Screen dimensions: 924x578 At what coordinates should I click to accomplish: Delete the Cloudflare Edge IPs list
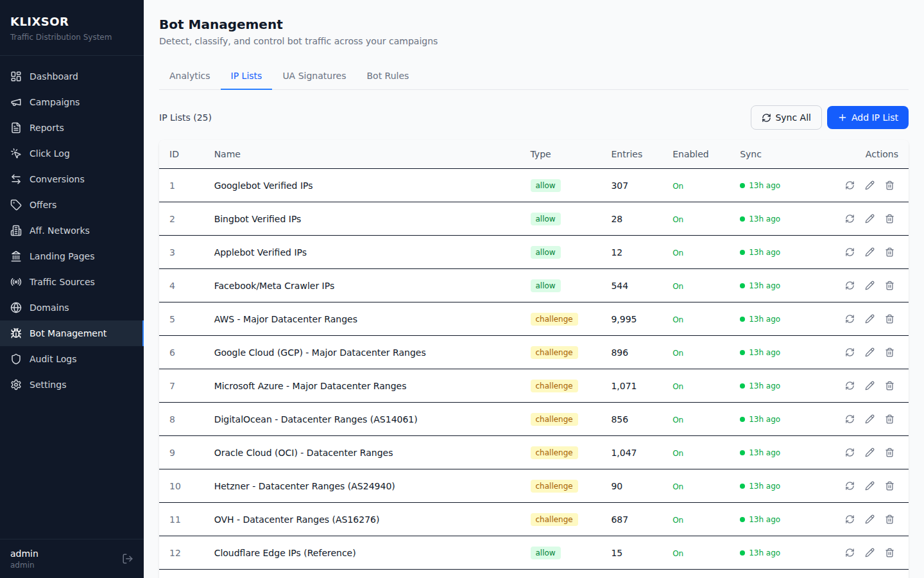(889, 552)
